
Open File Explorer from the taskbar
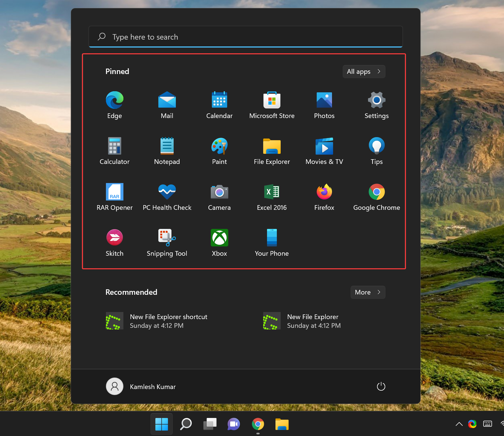[282, 424]
